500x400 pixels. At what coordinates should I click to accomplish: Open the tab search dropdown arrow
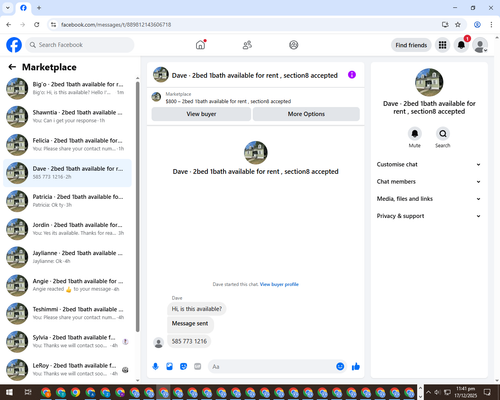click(x=8, y=8)
